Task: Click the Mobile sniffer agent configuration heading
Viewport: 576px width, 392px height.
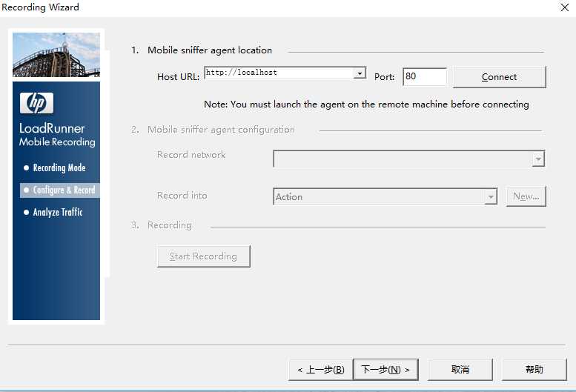Action: 221,130
